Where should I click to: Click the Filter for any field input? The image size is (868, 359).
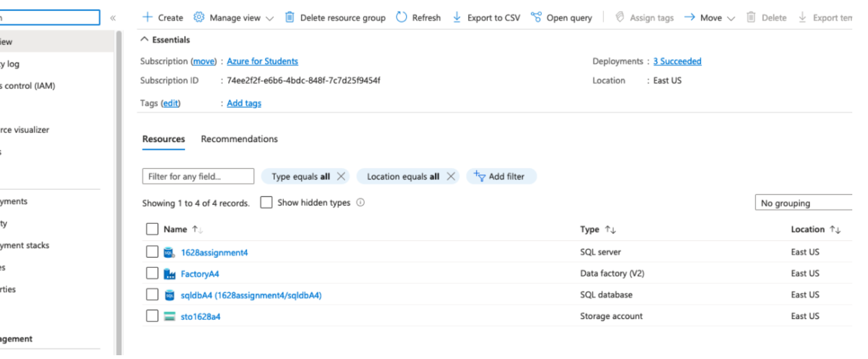click(198, 176)
